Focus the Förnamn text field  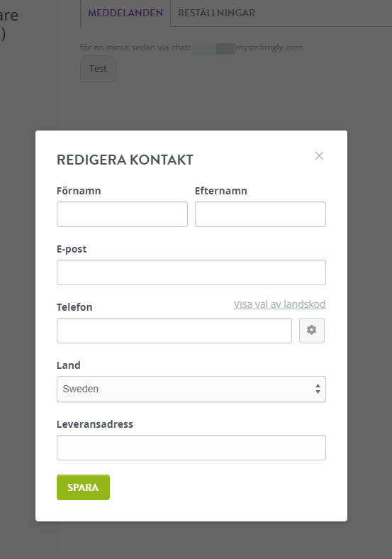(x=122, y=214)
